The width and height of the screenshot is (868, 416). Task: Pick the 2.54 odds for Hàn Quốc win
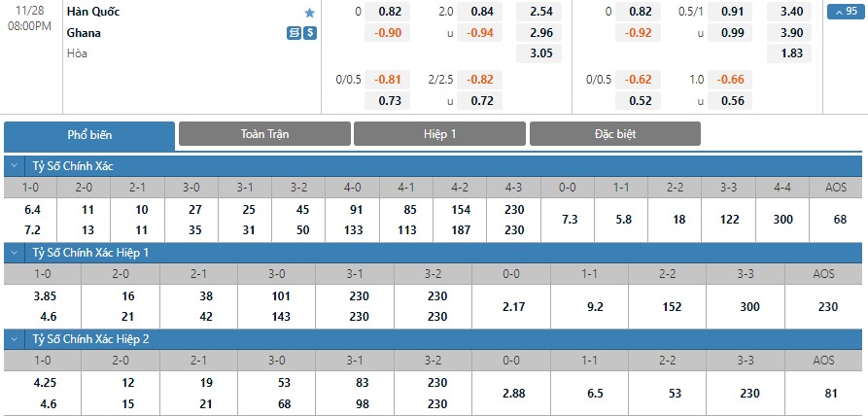point(542,13)
